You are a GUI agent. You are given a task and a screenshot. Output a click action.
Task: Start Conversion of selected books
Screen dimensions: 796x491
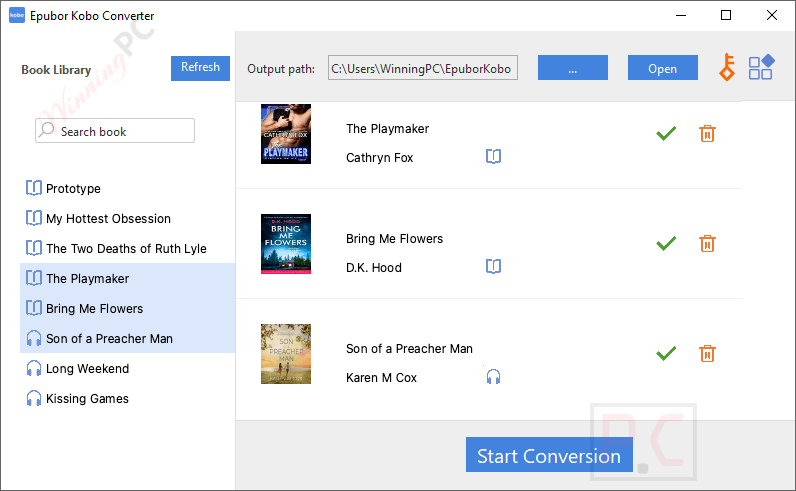click(x=549, y=454)
